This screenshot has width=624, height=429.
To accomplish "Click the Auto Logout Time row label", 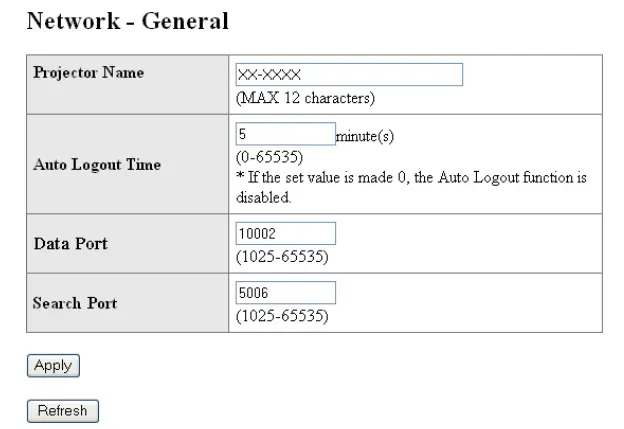I will click(96, 165).
